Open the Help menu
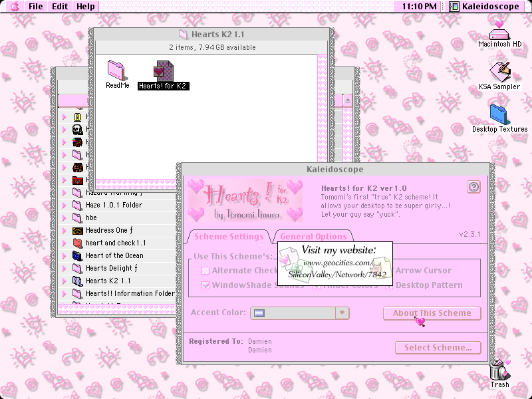Viewport: 532px width, 399px height. point(85,6)
